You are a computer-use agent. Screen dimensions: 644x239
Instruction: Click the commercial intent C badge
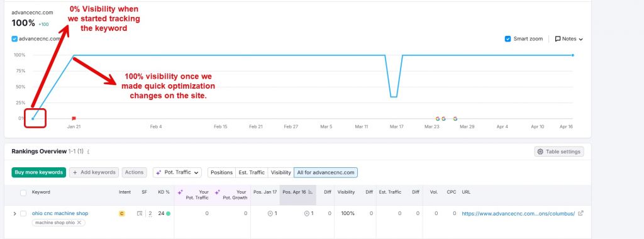121,214
